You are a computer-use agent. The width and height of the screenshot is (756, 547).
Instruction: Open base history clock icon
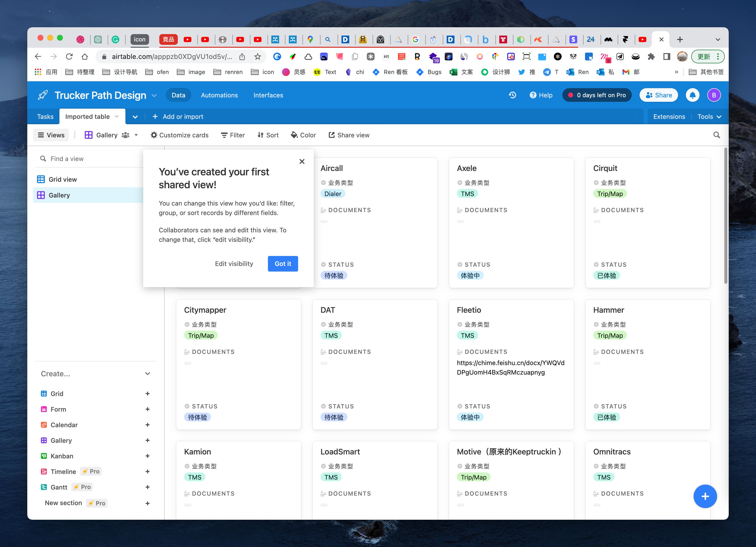512,95
